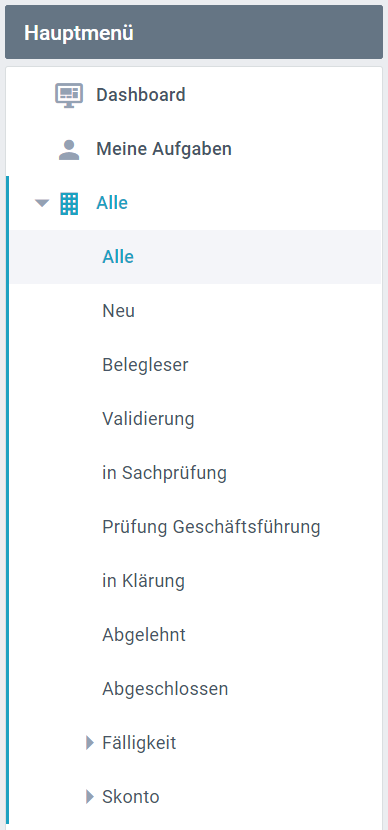Show invoices with status Neu
Image resolution: width=388 pixels, height=830 pixels.
click(x=119, y=311)
